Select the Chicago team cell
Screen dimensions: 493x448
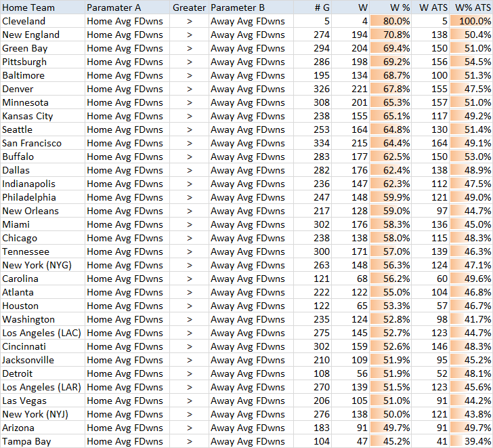(43, 237)
